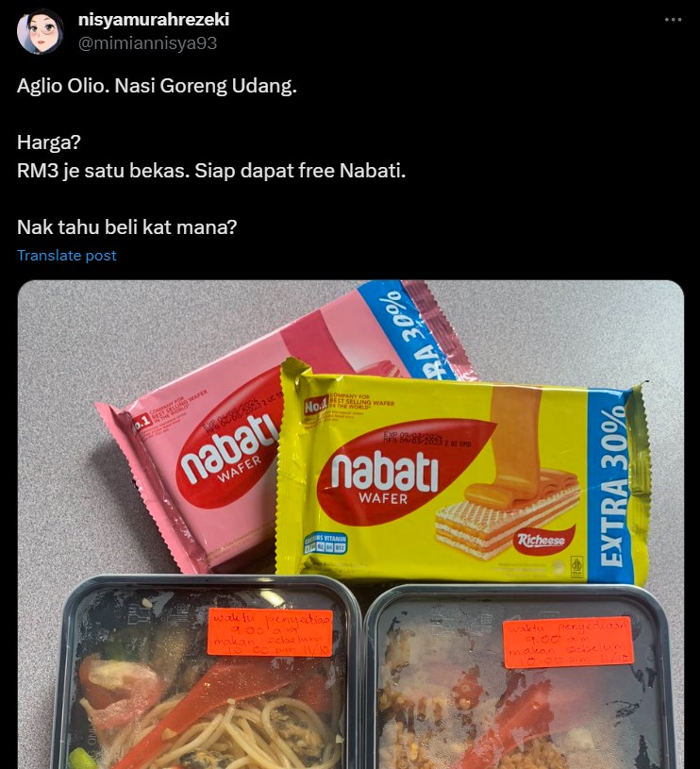Click orange label on the fried rice container

[568, 643]
